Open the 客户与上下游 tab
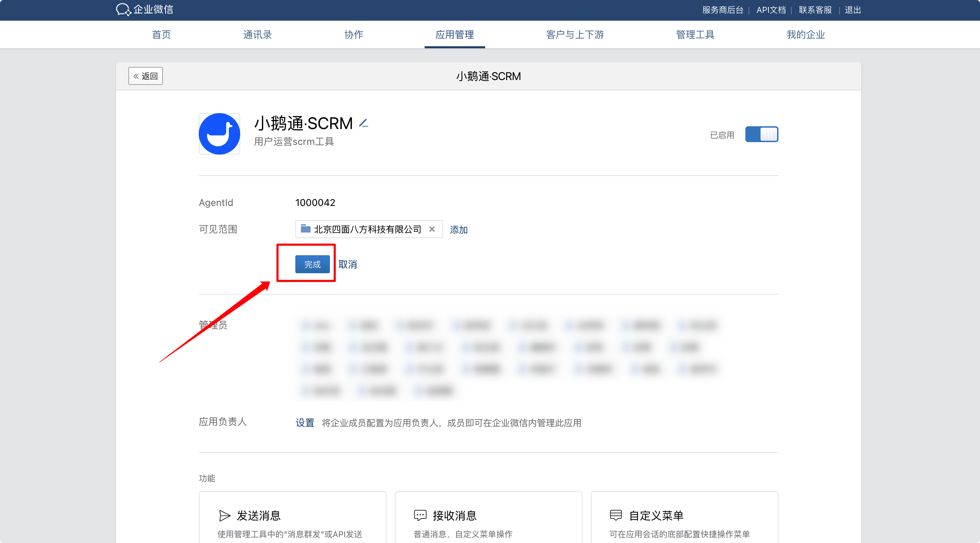Image resolution: width=980 pixels, height=543 pixels. click(x=575, y=34)
